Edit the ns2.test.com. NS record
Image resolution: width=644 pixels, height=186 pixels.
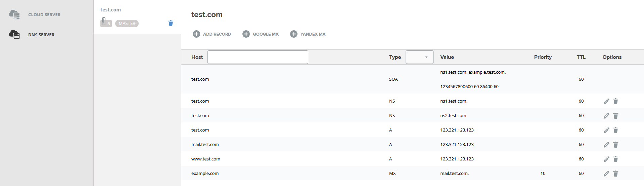click(606, 116)
